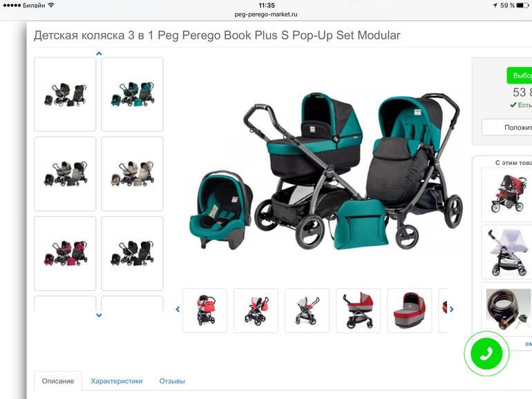Click the green Выбор button
532x399 pixels.
[x=520, y=75]
